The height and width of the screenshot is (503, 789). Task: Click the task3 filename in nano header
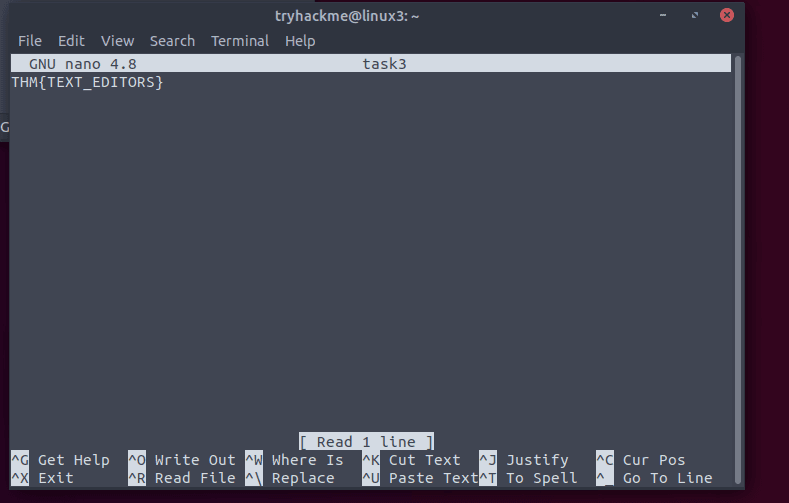384,64
